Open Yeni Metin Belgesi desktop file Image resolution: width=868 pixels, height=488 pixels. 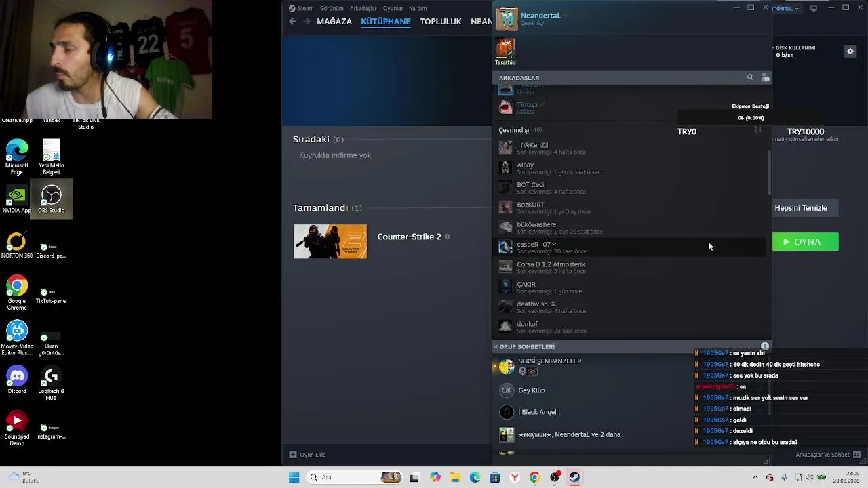point(51,157)
